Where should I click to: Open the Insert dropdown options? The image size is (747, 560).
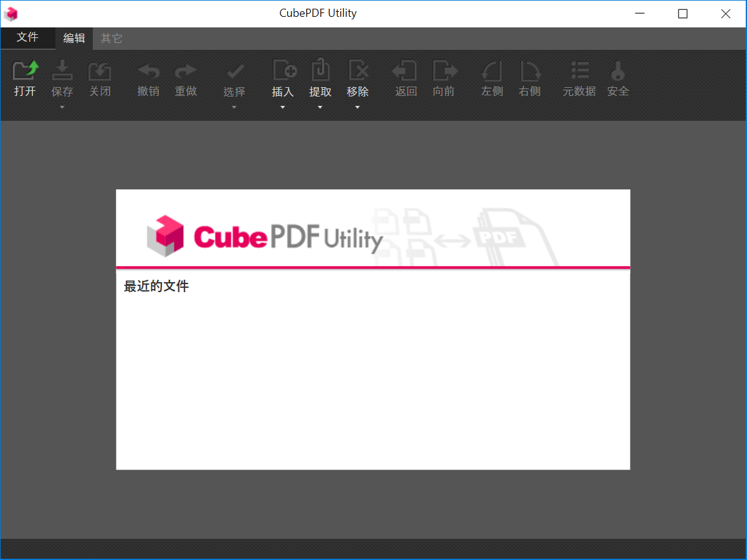coord(283,107)
